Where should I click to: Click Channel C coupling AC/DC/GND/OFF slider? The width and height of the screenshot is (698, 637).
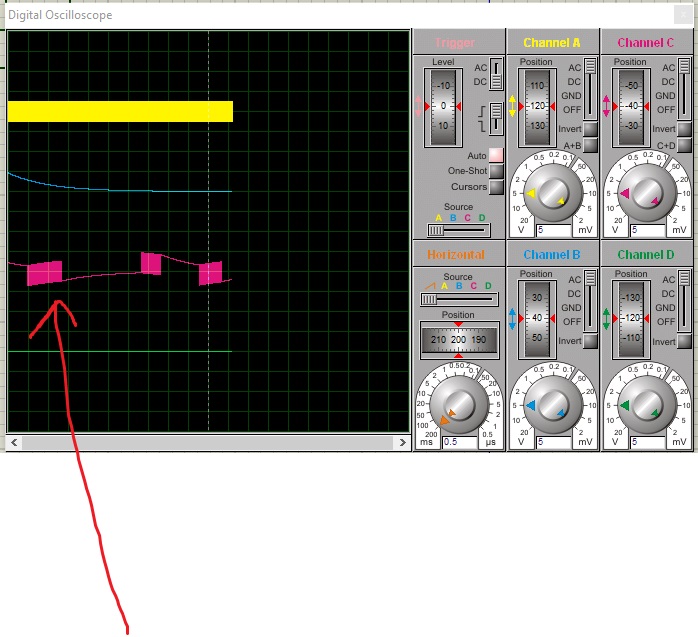coord(684,89)
